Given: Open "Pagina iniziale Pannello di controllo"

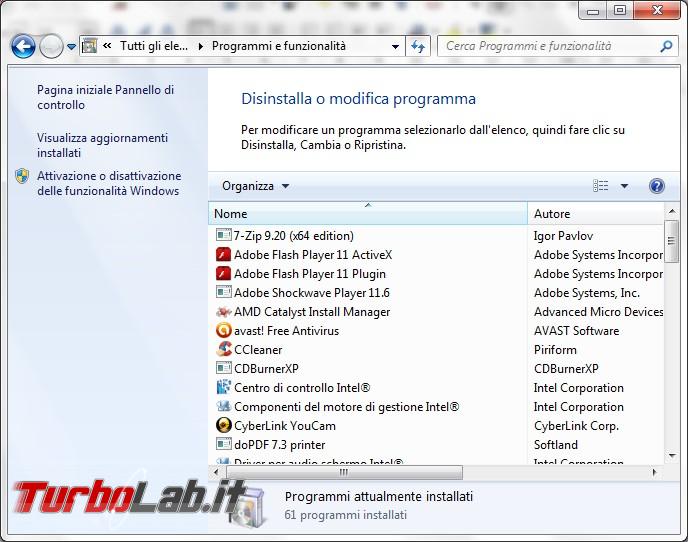Looking at the screenshot, I should click(105, 97).
